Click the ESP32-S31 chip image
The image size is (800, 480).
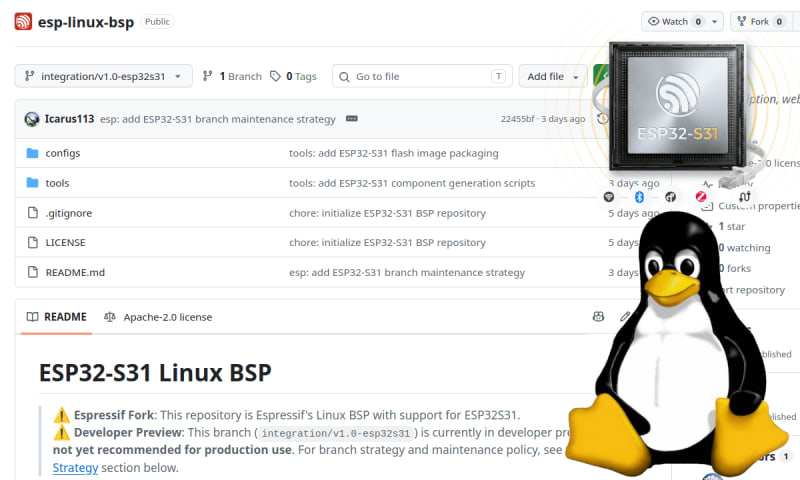pos(677,107)
